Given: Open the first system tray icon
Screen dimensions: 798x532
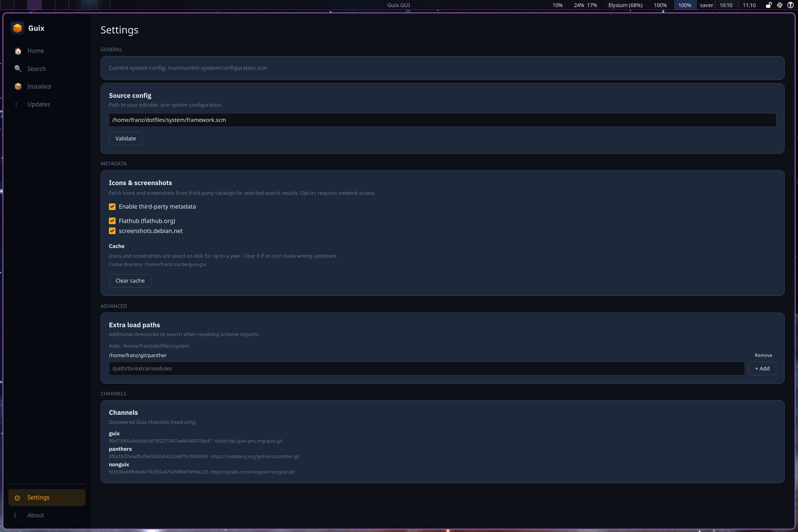Looking at the screenshot, I should click(769, 5).
